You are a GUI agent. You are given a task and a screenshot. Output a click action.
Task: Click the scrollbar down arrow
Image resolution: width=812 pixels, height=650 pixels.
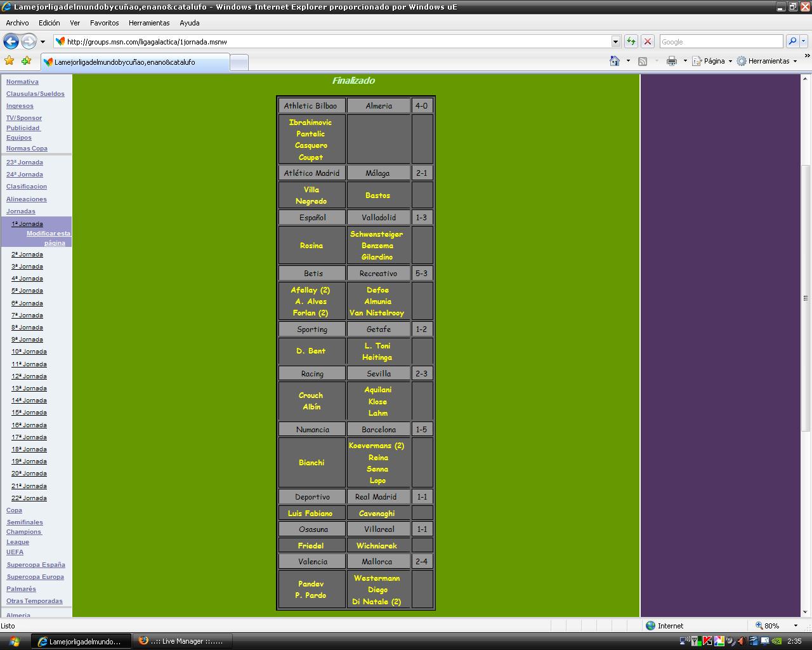click(x=806, y=611)
